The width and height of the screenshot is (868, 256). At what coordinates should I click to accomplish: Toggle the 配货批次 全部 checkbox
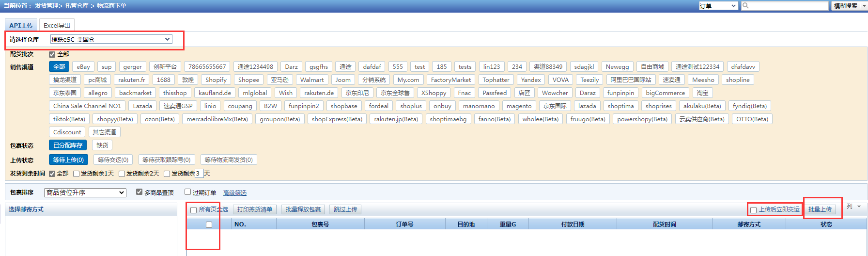[x=52, y=54]
